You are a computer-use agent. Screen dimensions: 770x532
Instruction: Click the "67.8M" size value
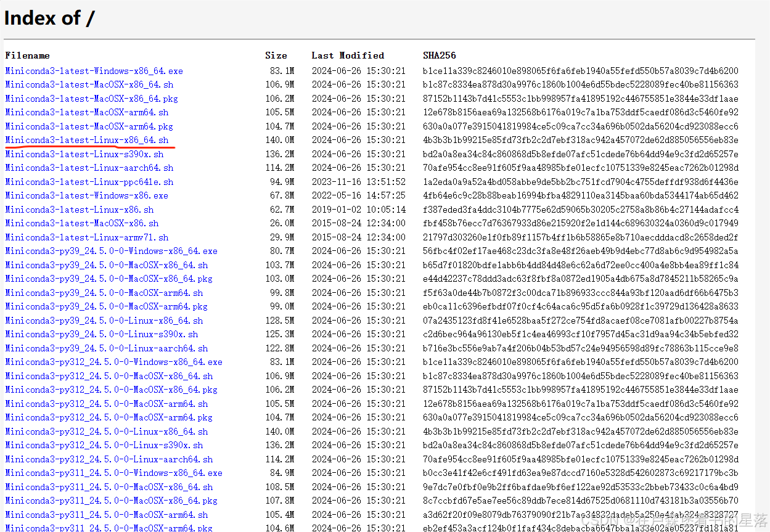(282, 195)
